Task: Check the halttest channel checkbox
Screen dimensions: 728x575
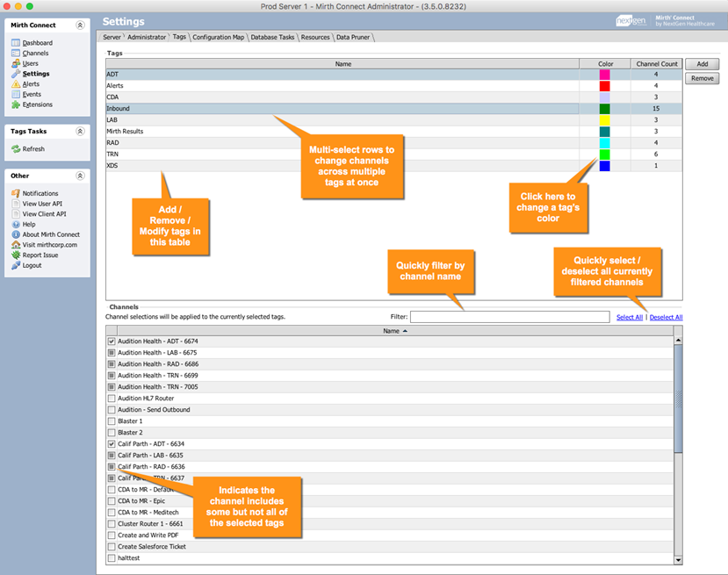Action: 112,557
